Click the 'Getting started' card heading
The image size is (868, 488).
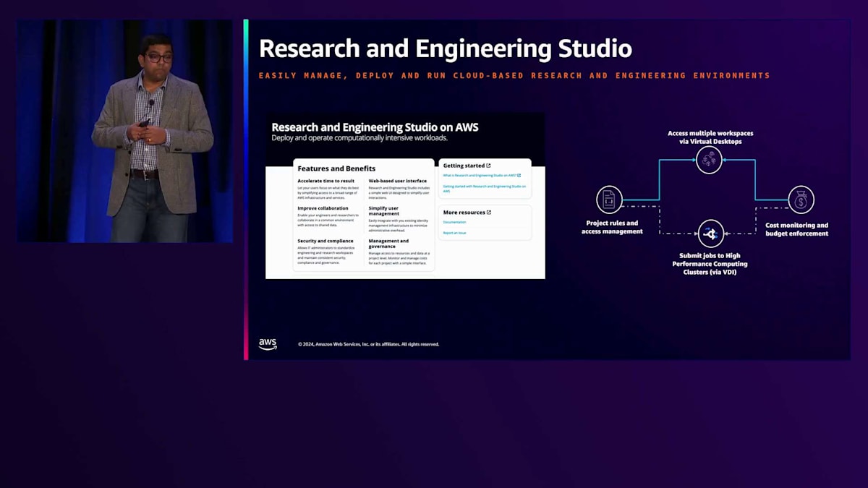464,166
